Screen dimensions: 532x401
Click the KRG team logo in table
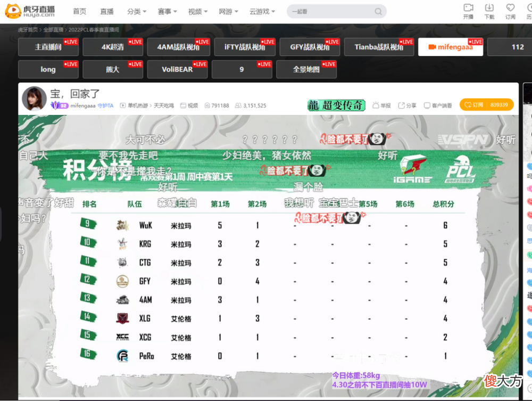point(122,244)
